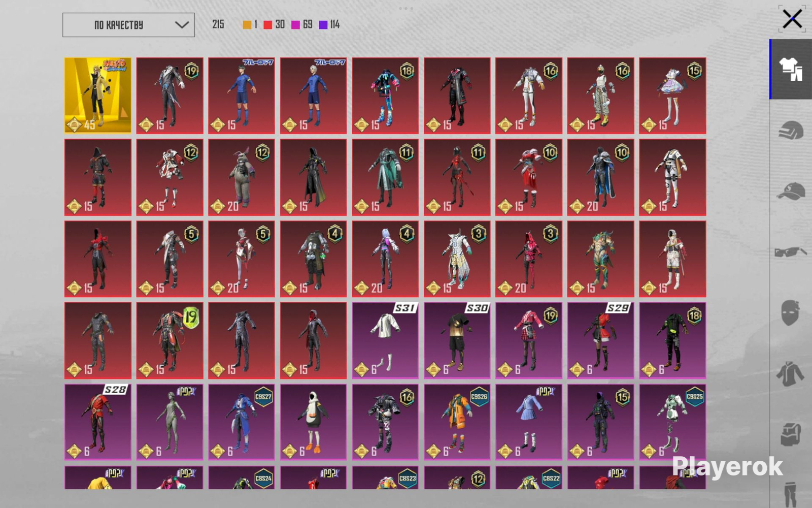Select the white outfit with first level 16 badge

pyautogui.click(x=529, y=96)
